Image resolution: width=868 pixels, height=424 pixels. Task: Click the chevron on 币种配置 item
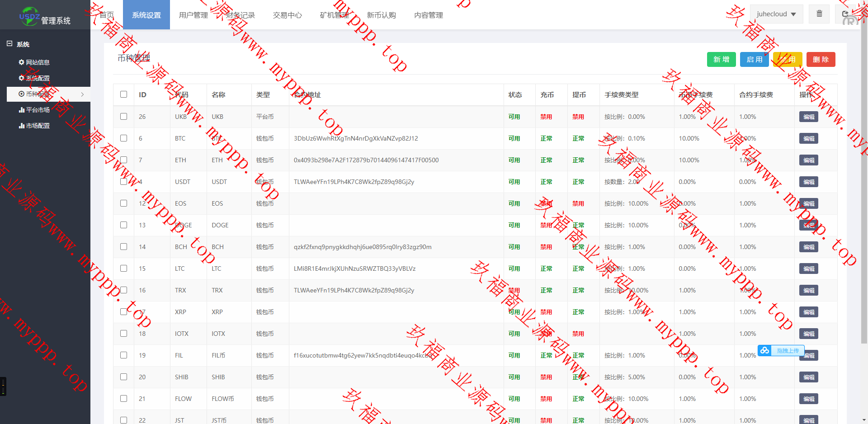click(82, 94)
